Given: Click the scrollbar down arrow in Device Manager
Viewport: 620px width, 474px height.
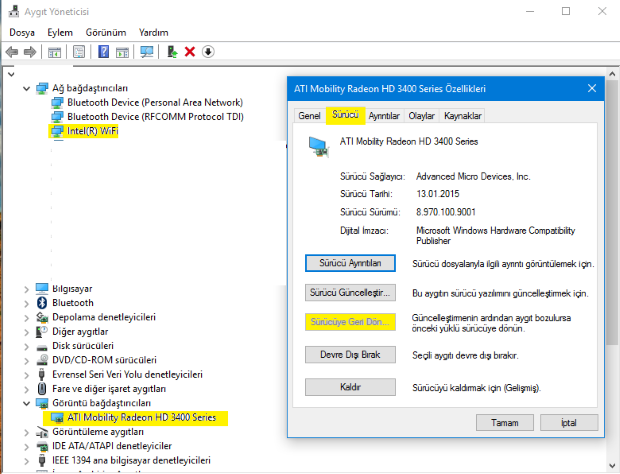Looking at the screenshot, I should [x=612, y=466].
